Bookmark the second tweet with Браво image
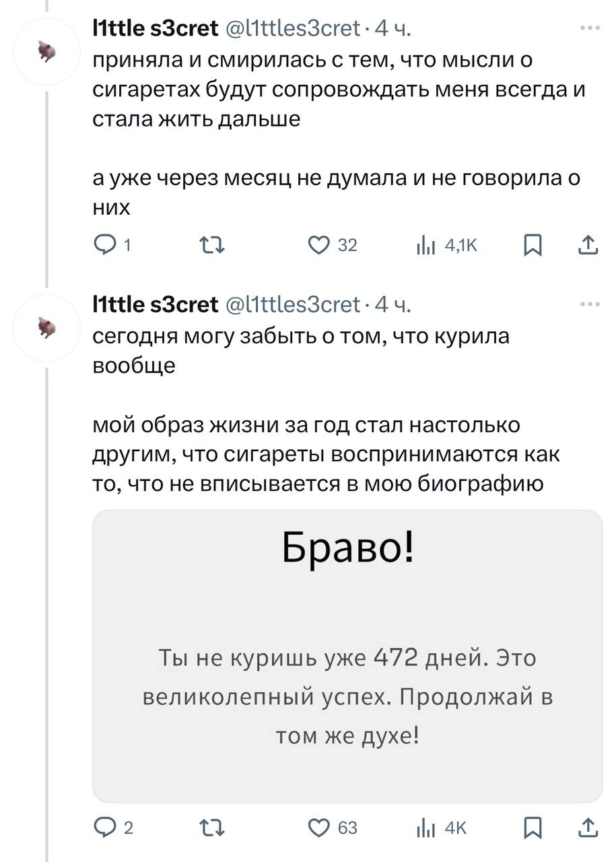The height and width of the screenshot is (862, 616). click(533, 828)
